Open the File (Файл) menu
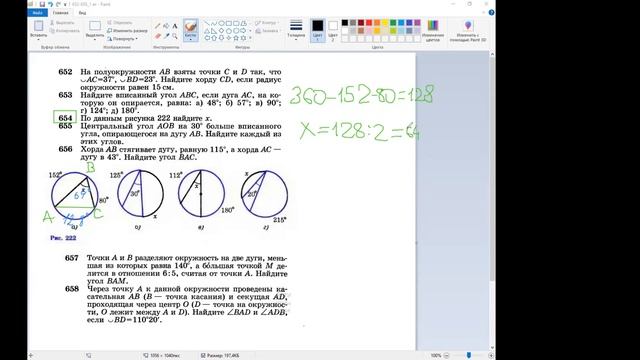 pyautogui.click(x=38, y=13)
